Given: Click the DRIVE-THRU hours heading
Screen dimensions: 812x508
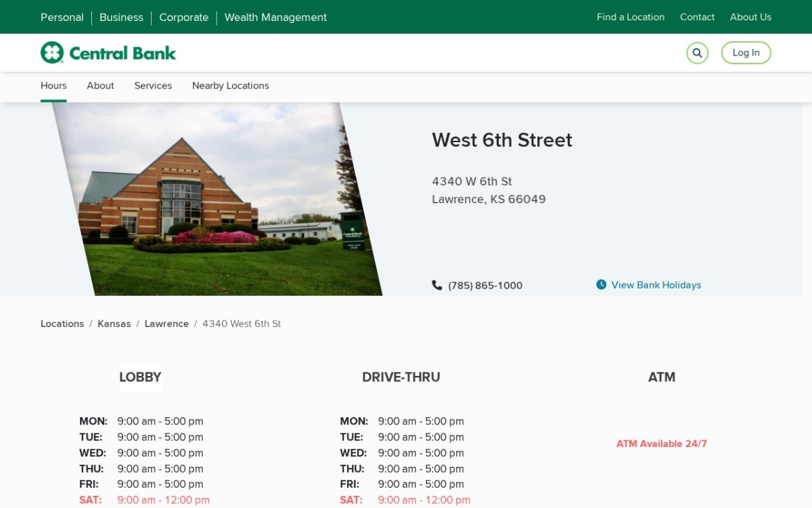Looking at the screenshot, I should click(x=401, y=377).
